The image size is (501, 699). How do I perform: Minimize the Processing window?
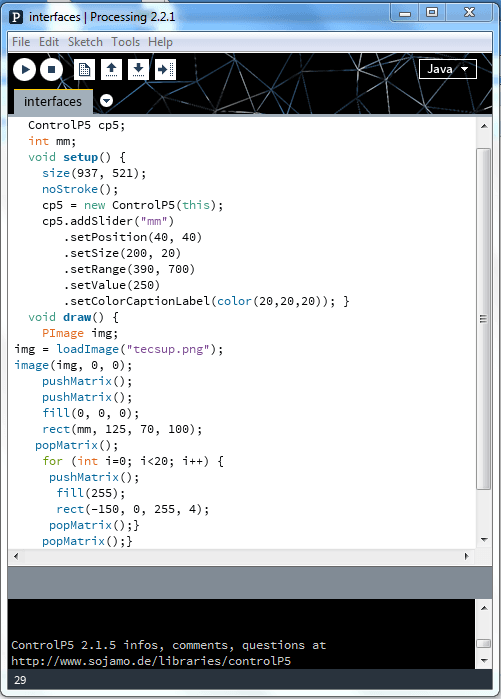pyautogui.click(x=405, y=13)
